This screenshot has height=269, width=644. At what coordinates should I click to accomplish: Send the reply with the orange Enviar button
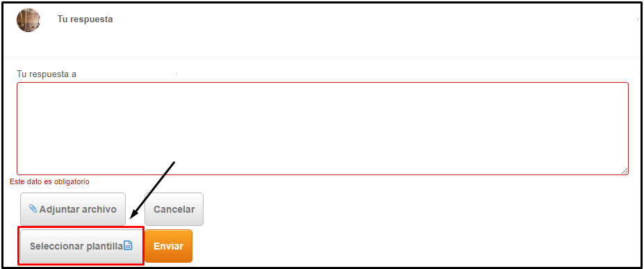click(168, 246)
